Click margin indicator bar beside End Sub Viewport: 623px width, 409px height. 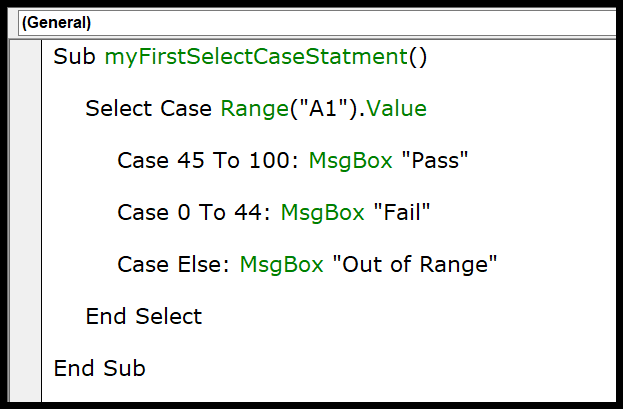[25, 368]
